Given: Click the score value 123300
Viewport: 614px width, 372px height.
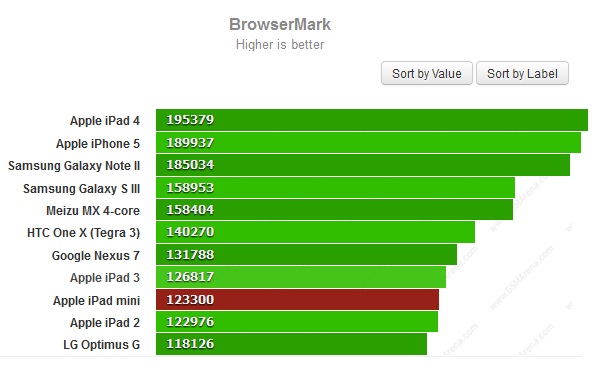Looking at the screenshot, I should point(190,300).
